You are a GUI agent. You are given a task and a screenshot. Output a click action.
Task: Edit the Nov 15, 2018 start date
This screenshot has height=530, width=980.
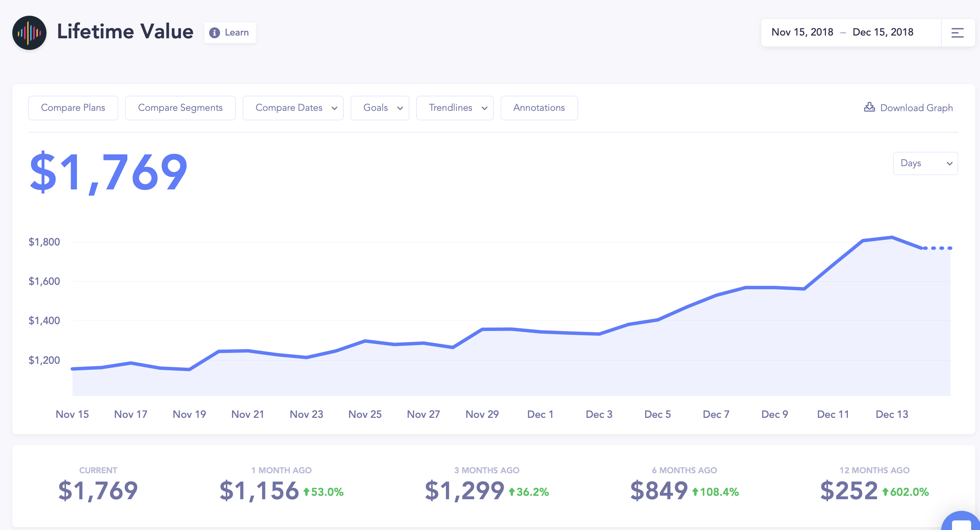[802, 32]
